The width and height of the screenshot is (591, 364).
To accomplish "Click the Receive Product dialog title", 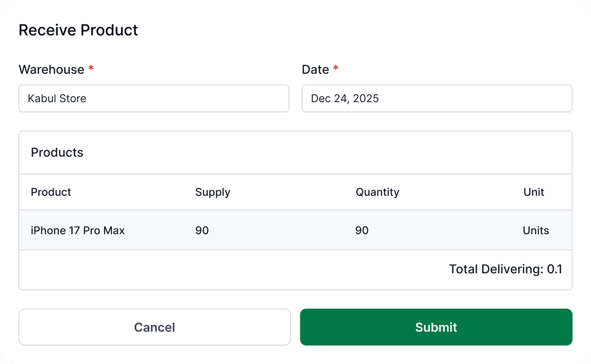I will [x=78, y=30].
